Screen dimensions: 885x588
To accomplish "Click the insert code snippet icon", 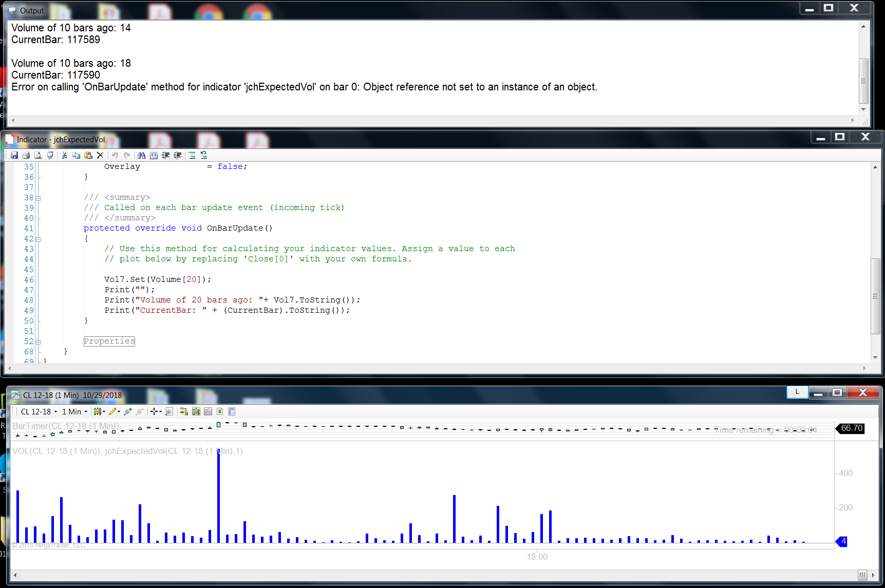I will click(x=154, y=155).
